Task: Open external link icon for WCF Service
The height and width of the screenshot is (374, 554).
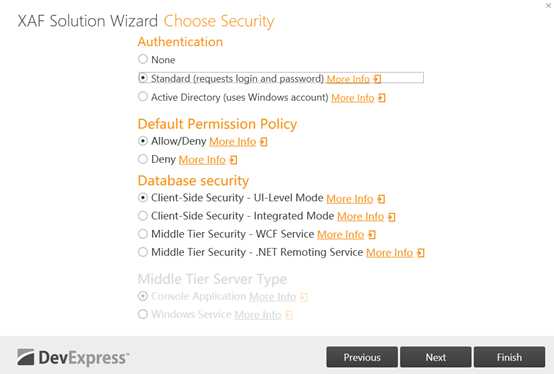Action: pyautogui.click(x=372, y=235)
